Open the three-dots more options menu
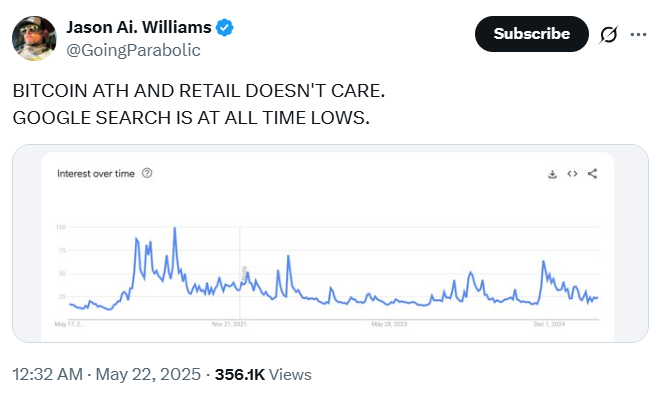663x394 pixels. tap(638, 34)
